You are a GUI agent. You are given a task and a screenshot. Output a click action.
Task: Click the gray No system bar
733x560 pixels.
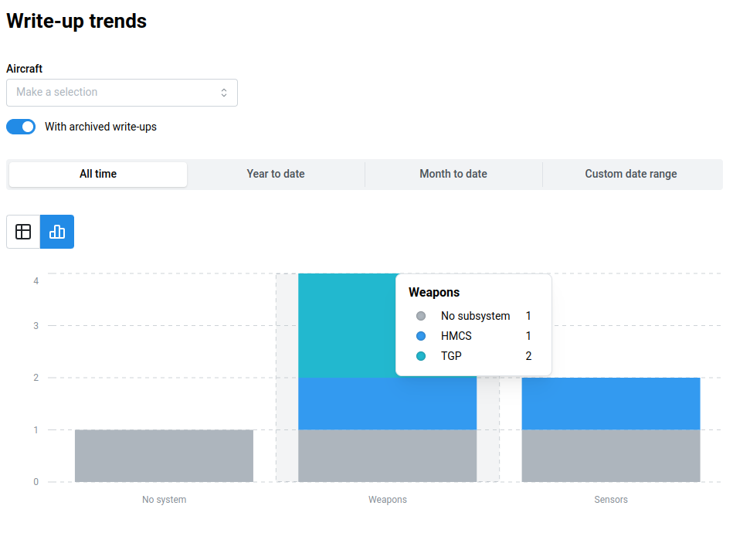point(164,456)
